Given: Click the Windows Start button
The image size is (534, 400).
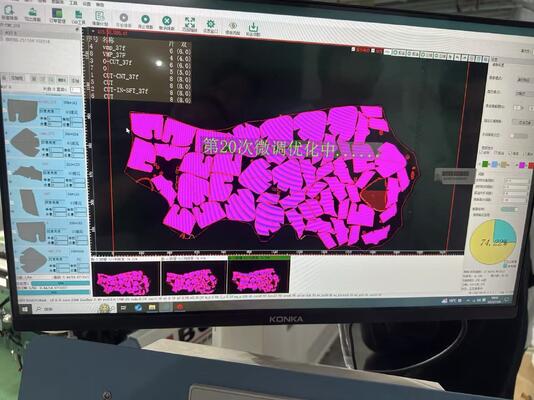Looking at the screenshot, I should coord(25,309).
